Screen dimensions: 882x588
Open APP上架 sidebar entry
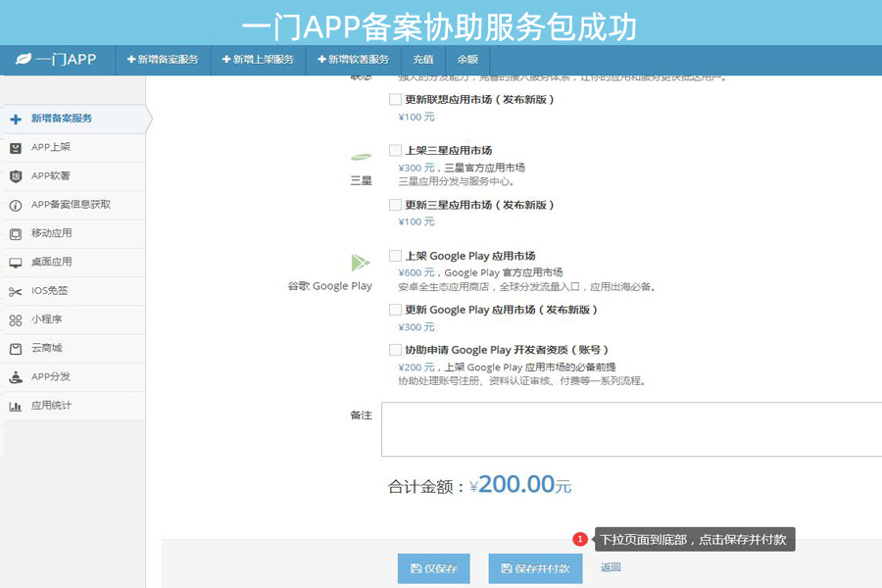tap(74, 147)
